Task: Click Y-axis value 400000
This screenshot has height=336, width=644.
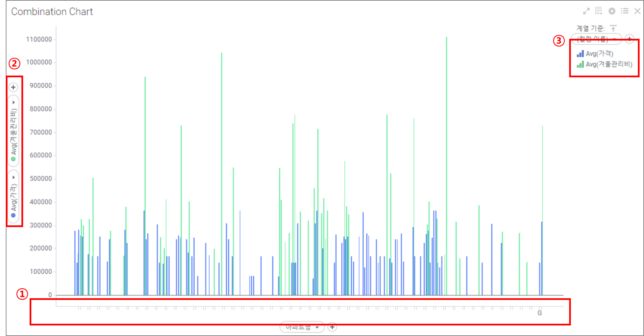Action: click(x=41, y=202)
